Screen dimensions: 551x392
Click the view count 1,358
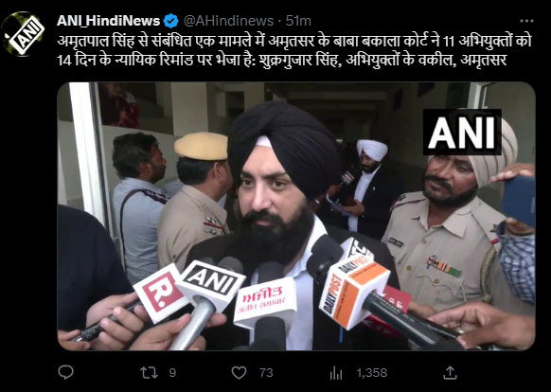[372, 373]
